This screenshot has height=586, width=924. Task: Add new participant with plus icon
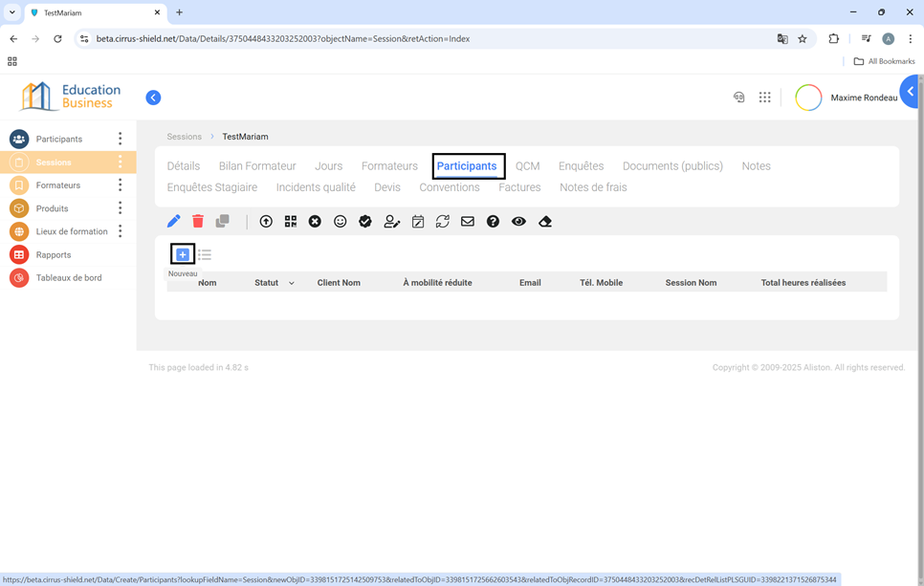coord(183,254)
